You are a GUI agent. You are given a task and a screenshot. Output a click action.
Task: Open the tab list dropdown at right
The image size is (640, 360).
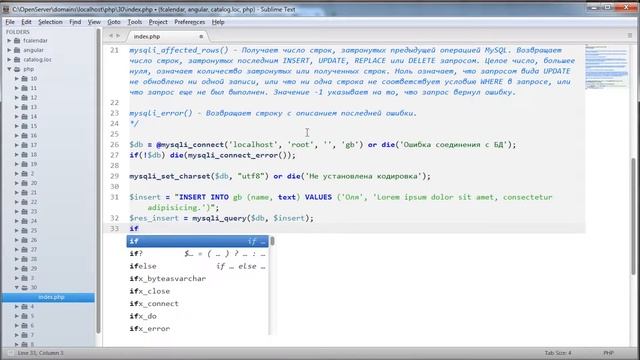pyautogui.click(x=630, y=36)
